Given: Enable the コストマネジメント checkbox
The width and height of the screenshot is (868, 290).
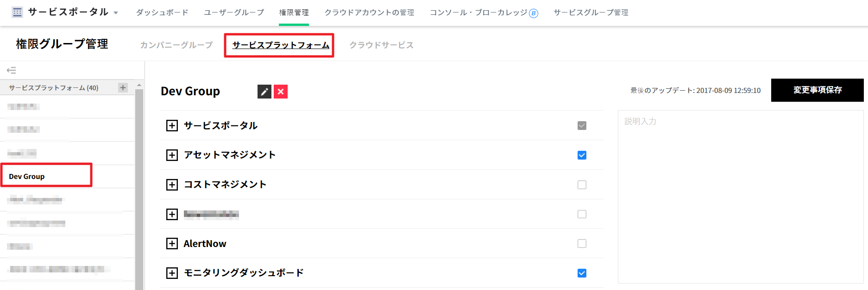Looking at the screenshot, I should pyautogui.click(x=582, y=185).
